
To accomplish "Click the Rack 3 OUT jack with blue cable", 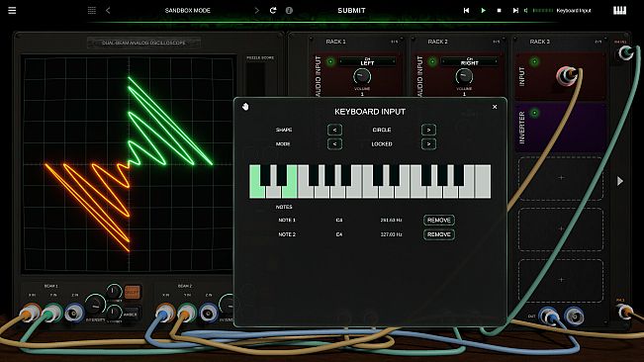I will 549,317.
